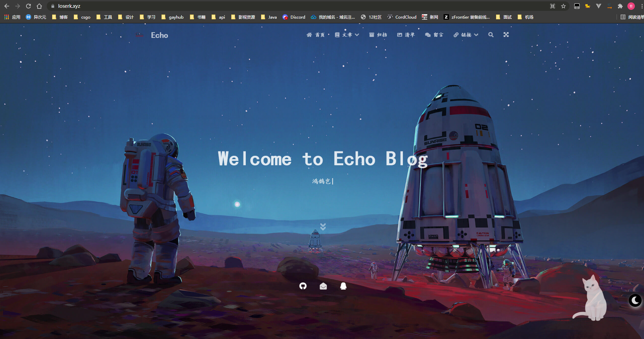Image resolution: width=644 pixels, height=339 pixels.
Task: Open the 应用 apps shortcut
Action: tap(12, 17)
